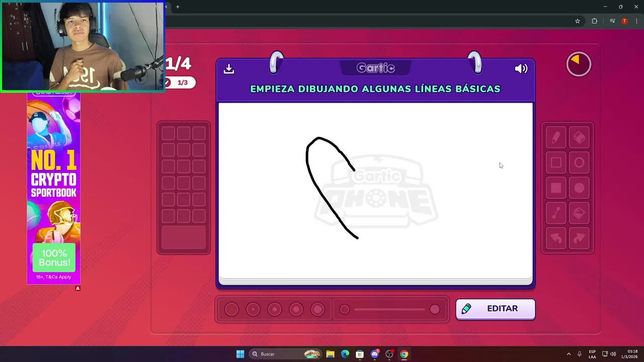Open network settings tray icon
This screenshot has height=362, width=644.
coord(605,354)
